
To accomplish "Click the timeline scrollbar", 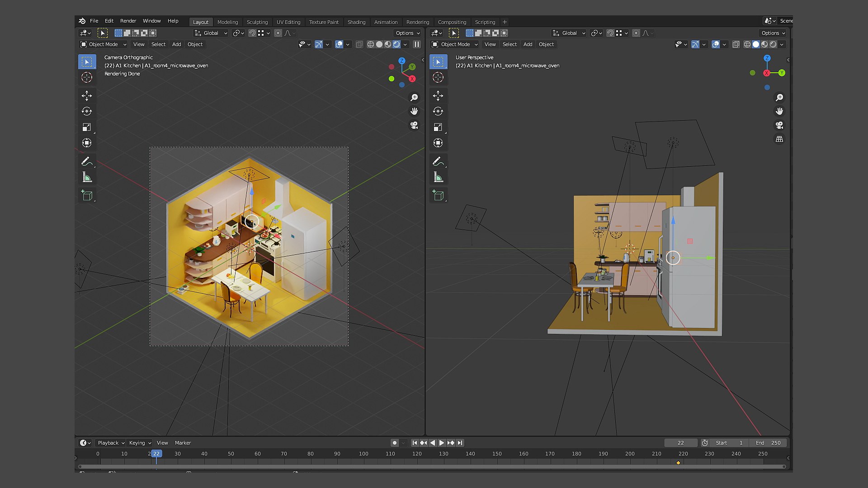I will coord(432,466).
